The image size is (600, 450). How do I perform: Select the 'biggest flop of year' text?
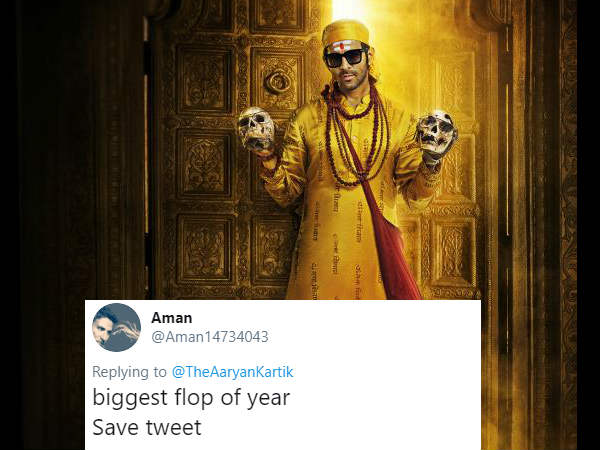pos(191,398)
